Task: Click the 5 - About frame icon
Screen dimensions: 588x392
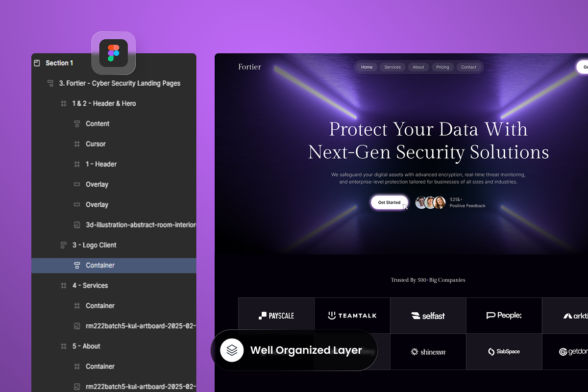Action: (63, 346)
